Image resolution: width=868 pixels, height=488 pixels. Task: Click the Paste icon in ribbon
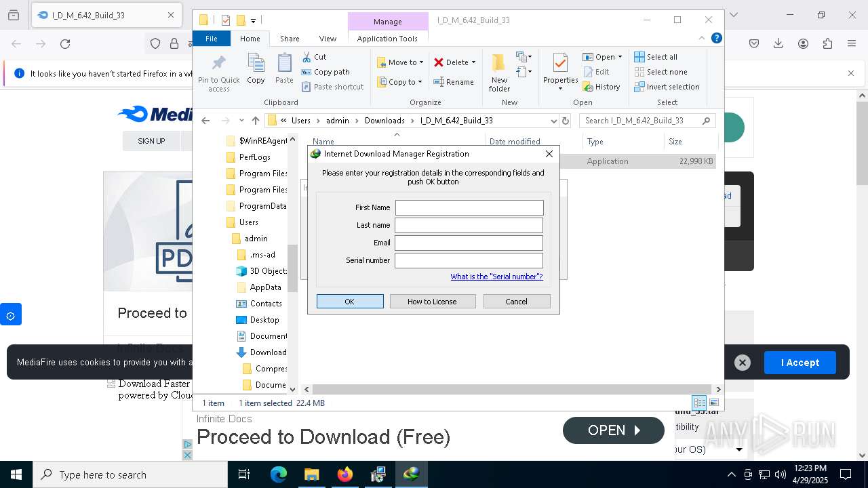point(284,68)
